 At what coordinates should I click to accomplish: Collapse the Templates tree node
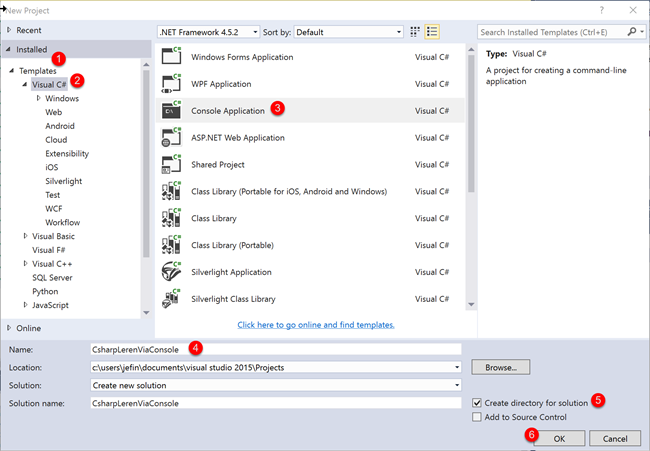(12, 70)
